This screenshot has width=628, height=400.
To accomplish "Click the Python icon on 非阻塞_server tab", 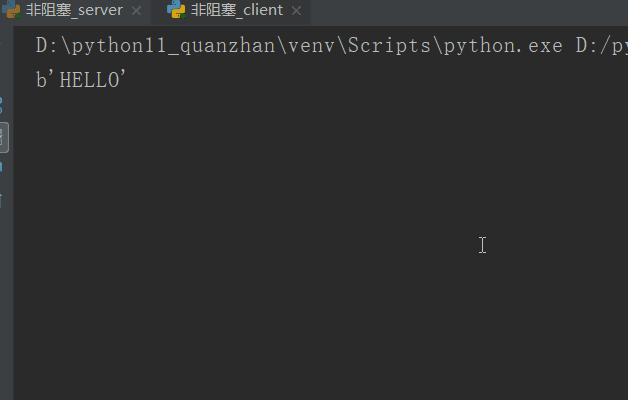I will tap(11, 9).
